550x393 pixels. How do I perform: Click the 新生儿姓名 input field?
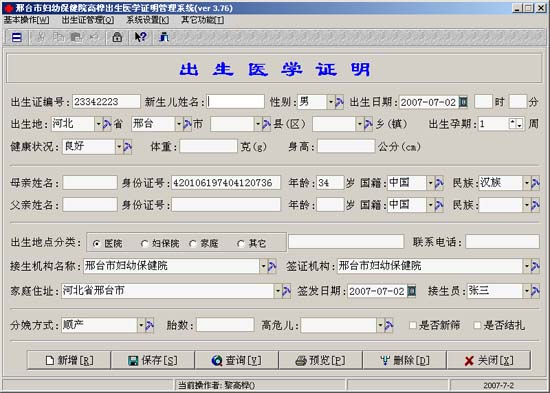pyautogui.click(x=235, y=102)
